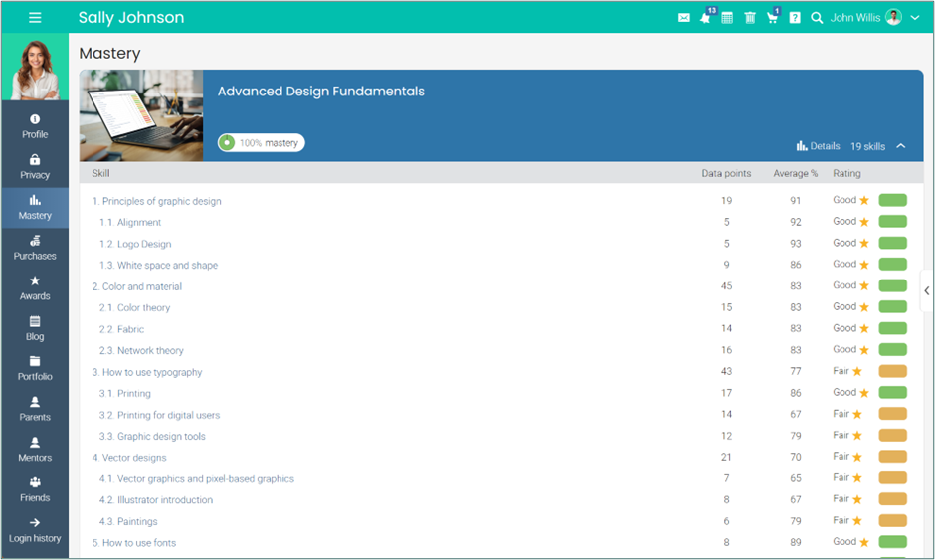Open Blog in the sidebar
The height and width of the screenshot is (560, 935).
coord(35,328)
